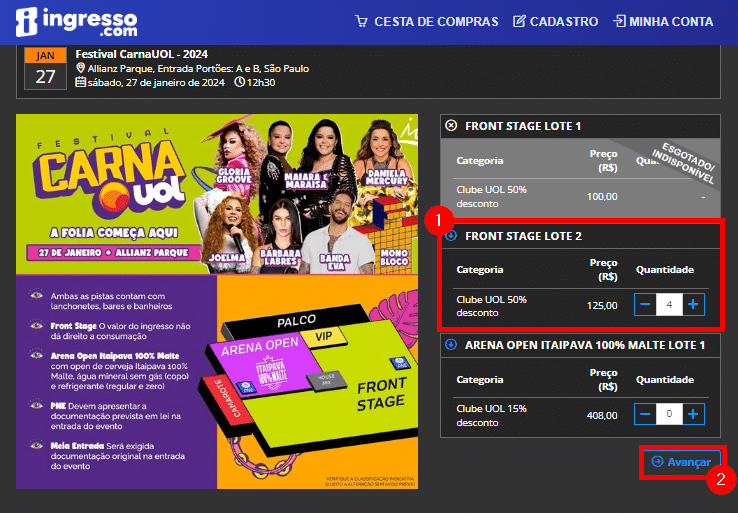This screenshot has width=738, height=513.
Task: Click the JAN 27 date badge
Action: pos(45,68)
